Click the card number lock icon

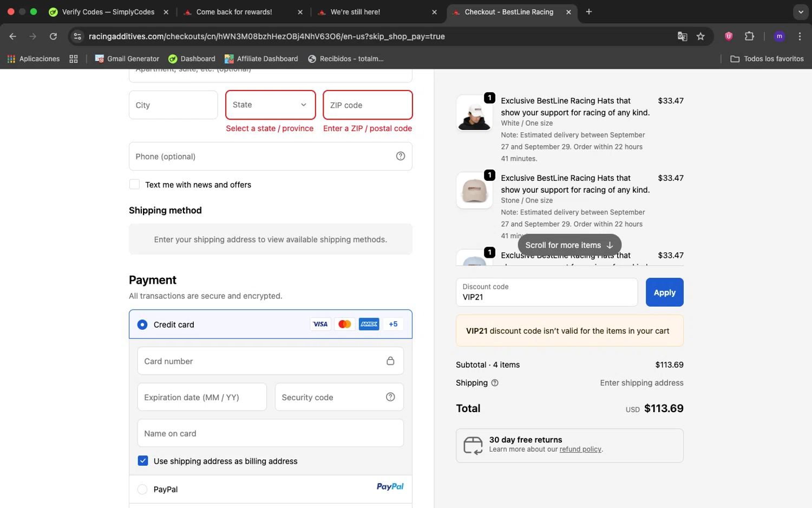tap(390, 361)
